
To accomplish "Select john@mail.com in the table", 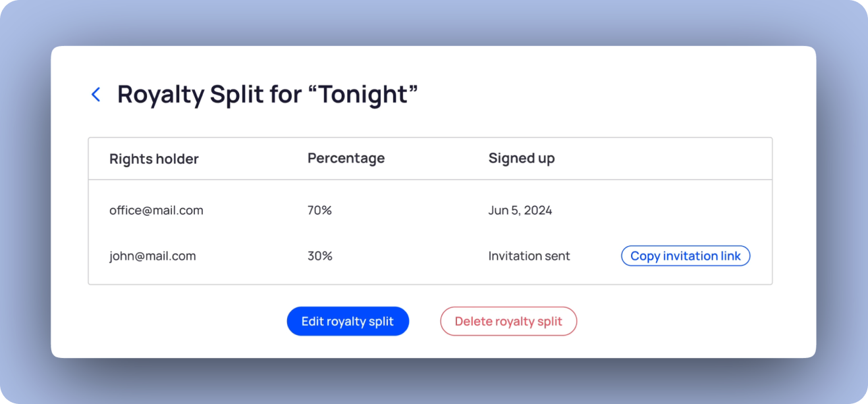I will tap(152, 256).
